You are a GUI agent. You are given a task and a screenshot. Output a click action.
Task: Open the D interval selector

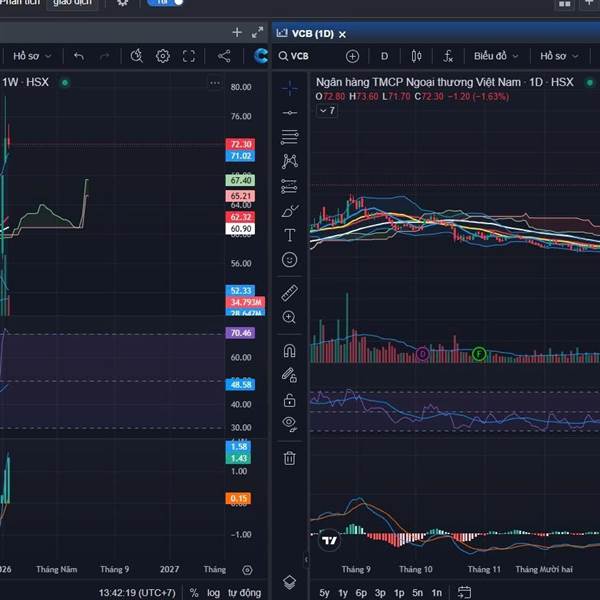[385, 56]
